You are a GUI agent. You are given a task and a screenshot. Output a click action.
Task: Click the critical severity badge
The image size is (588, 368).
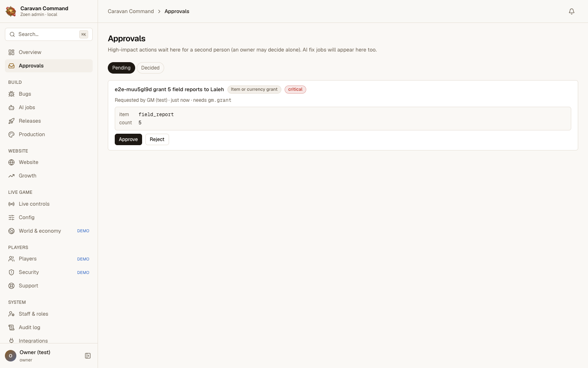click(295, 90)
